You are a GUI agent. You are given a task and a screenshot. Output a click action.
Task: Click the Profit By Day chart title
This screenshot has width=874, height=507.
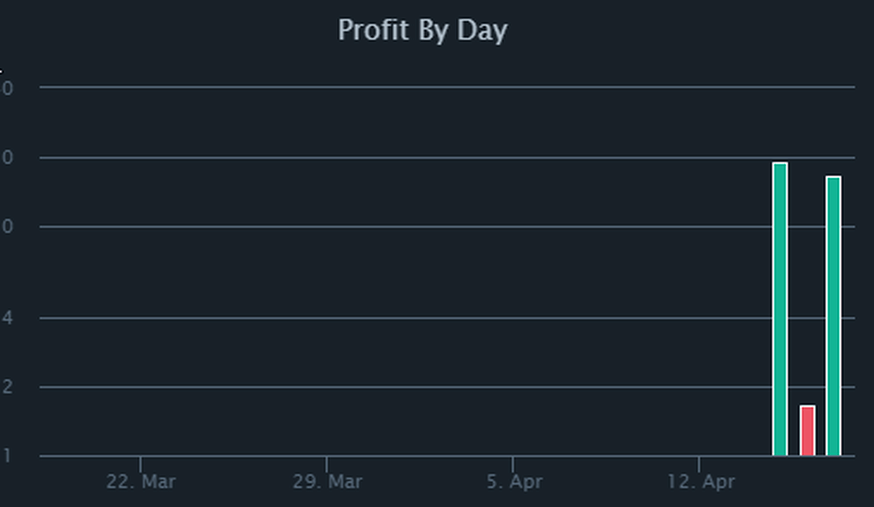pos(423,31)
